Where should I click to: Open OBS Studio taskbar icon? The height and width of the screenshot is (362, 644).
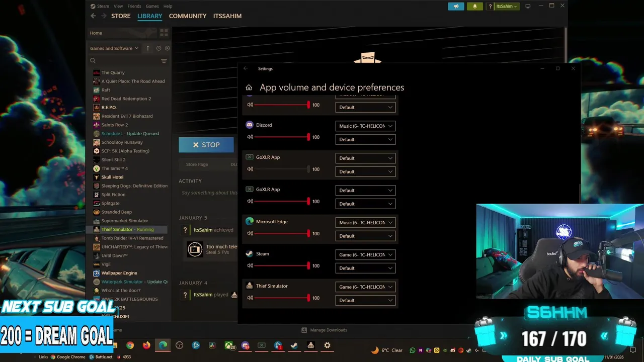tap(180, 345)
